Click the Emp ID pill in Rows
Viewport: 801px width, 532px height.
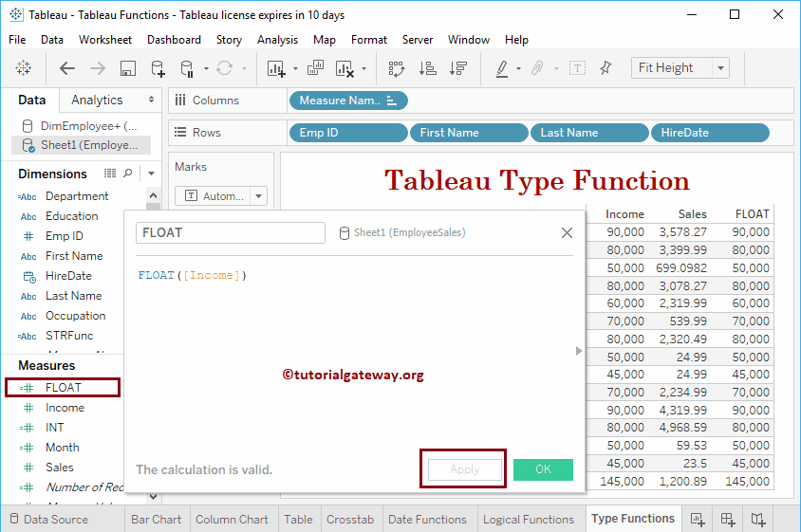point(348,133)
